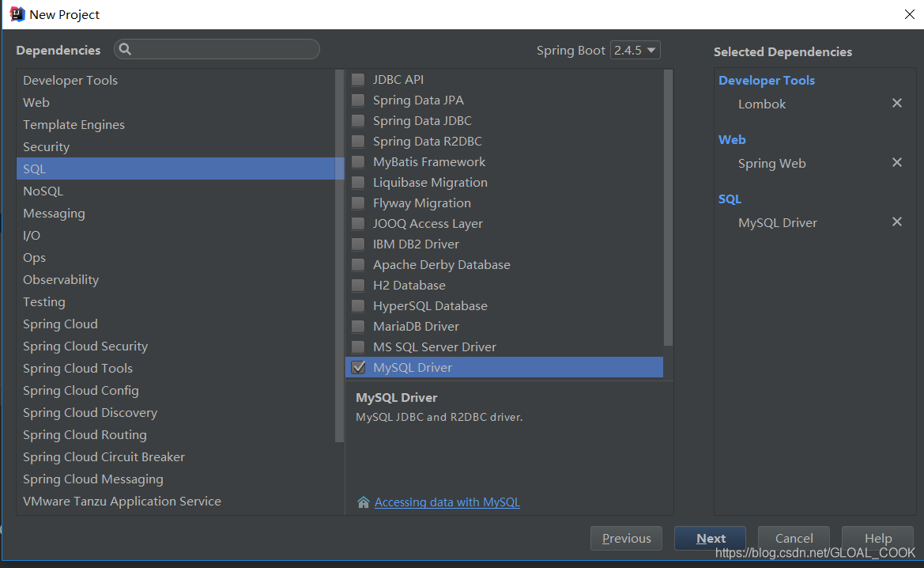Open the NoSQL category
Screen dimensions: 924x568
click(176, 191)
